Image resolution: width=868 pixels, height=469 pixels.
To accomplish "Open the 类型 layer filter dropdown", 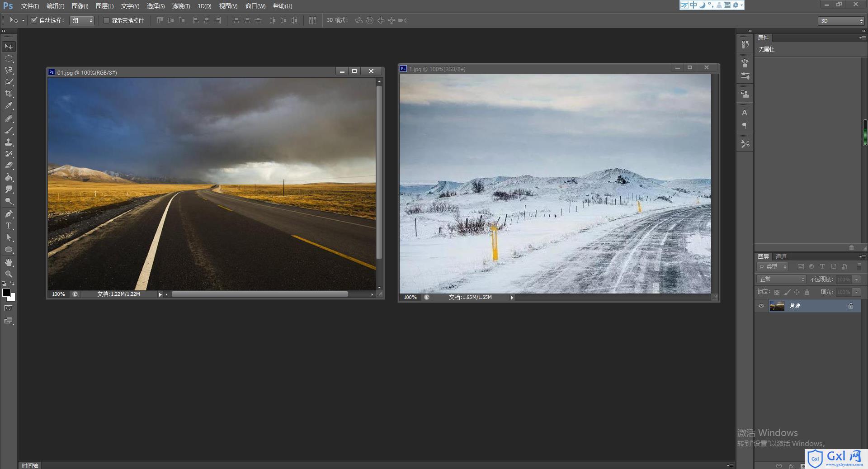I will pos(773,267).
